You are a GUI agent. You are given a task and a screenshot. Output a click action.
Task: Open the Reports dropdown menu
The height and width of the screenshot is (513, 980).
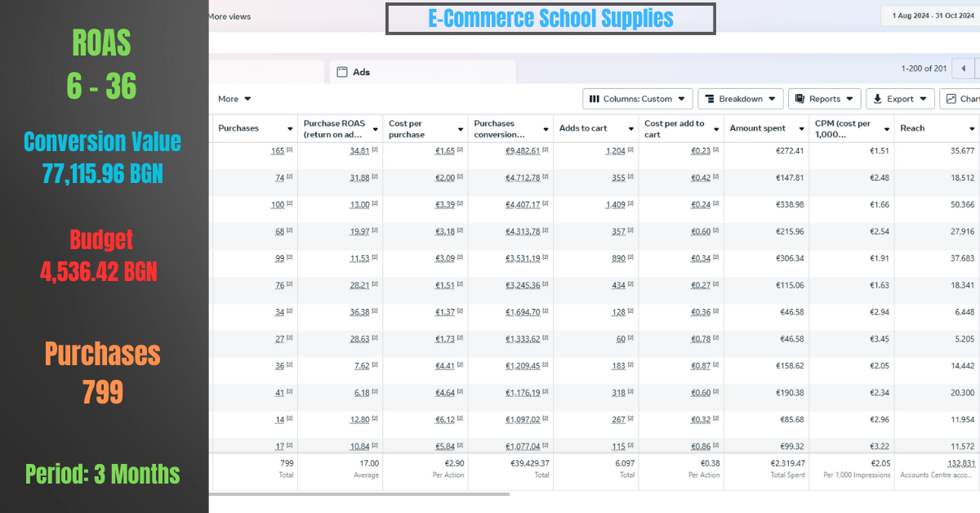pos(825,99)
